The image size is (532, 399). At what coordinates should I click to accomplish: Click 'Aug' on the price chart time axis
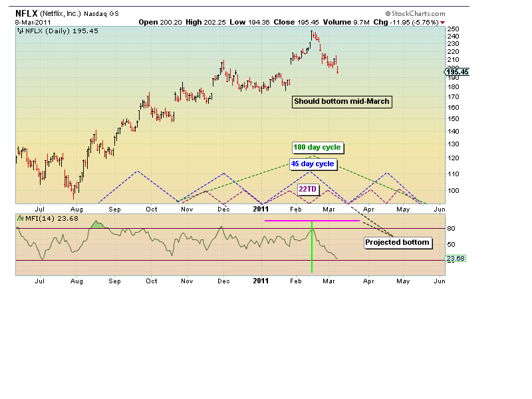tap(76, 209)
